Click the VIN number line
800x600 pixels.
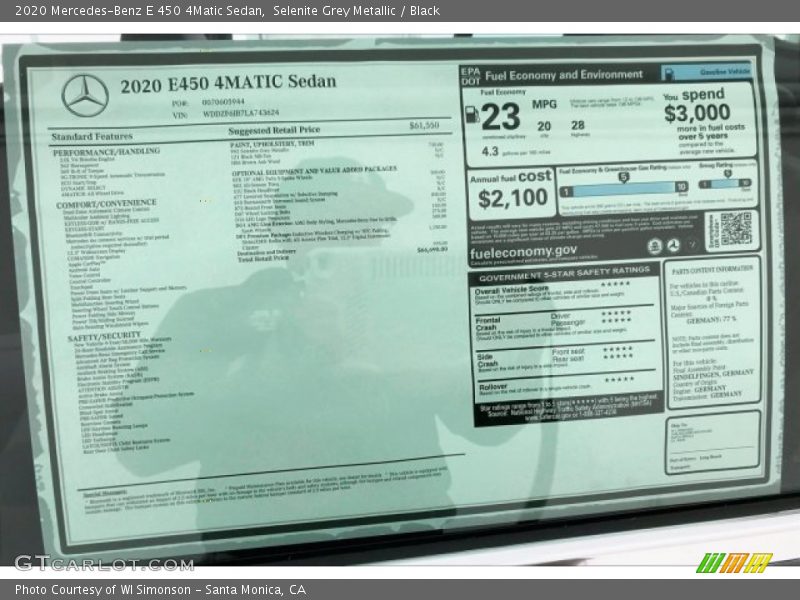pyautogui.click(x=227, y=114)
